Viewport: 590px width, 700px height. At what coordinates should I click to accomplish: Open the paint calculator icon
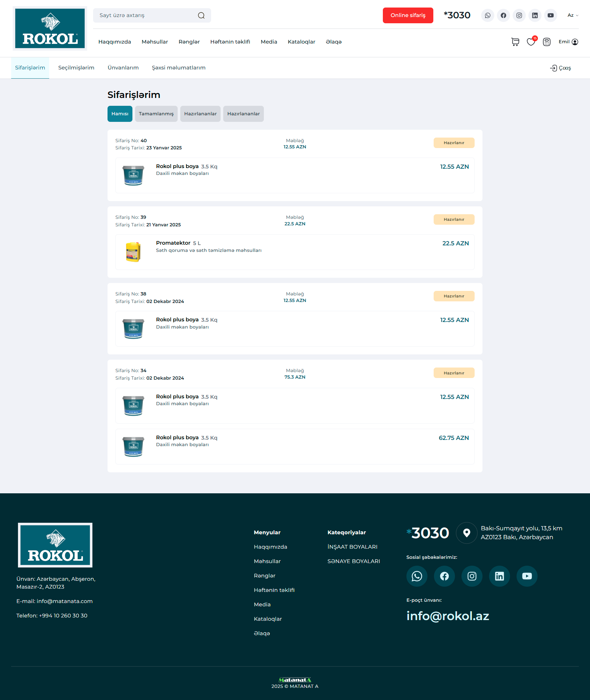coord(546,42)
